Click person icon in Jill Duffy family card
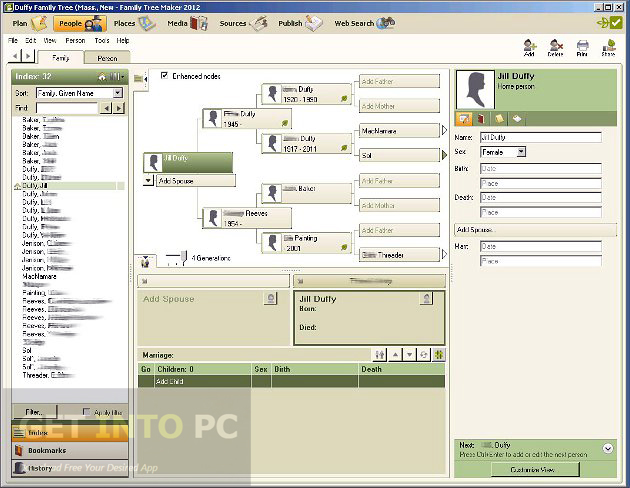Image resolution: width=630 pixels, height=488 pixels. pos(426,298)
